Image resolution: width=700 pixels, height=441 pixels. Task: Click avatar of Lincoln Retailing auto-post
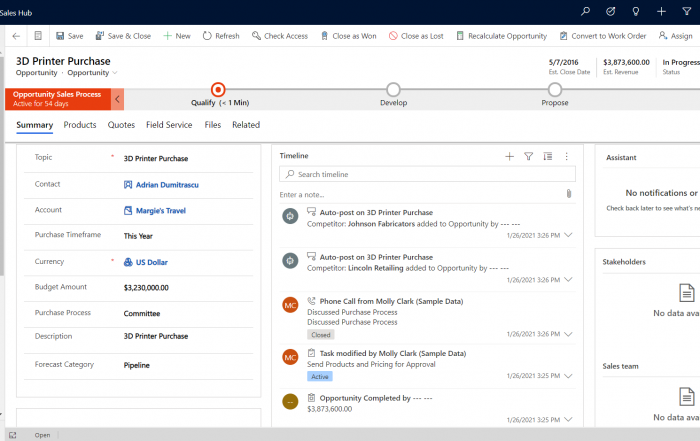[x=290, y=261]
